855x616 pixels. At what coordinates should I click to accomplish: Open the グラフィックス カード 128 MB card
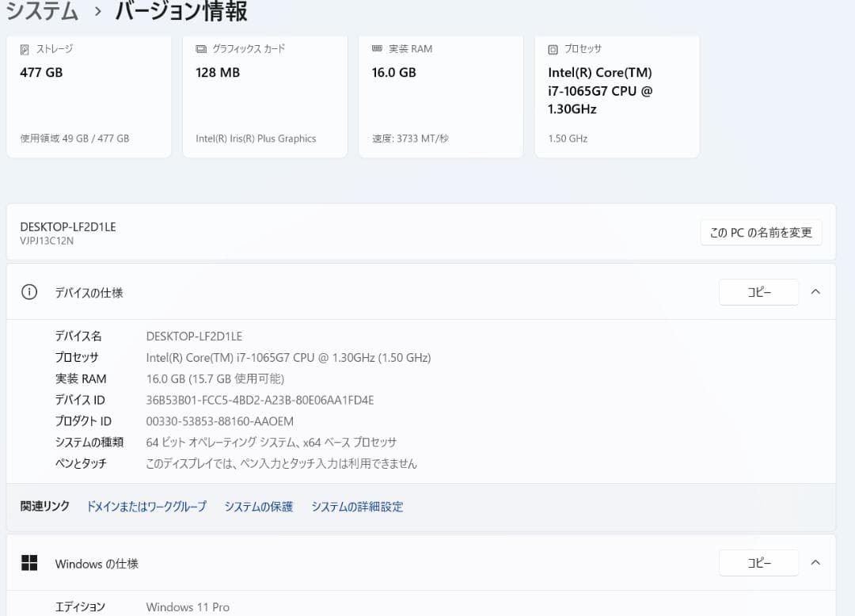(265, 97)
